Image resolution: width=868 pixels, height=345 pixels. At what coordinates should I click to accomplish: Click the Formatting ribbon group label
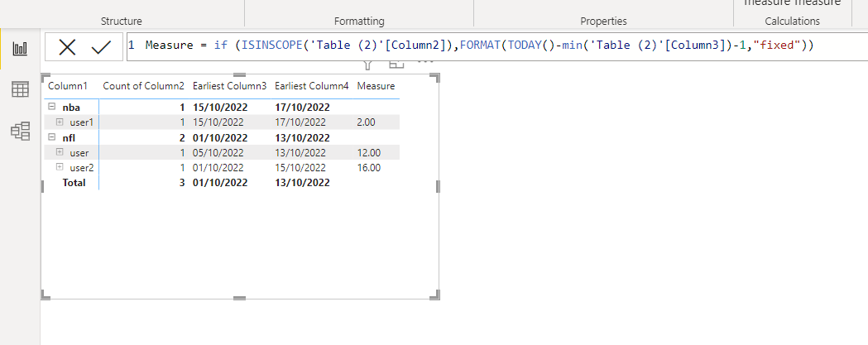point(359,21)
